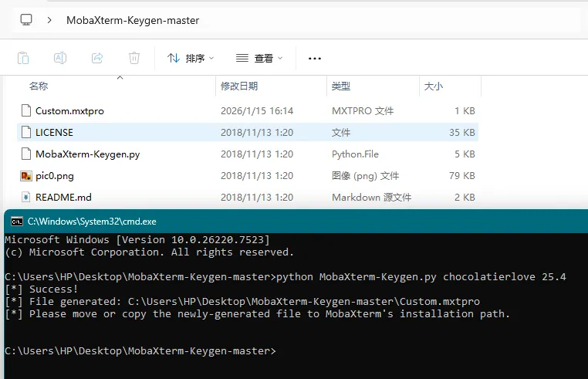Select the Custom.mxtpro file

tap(69, 111)
